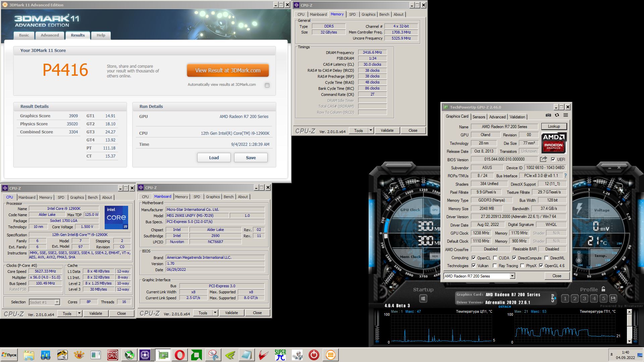Image resolution: width=644 pixels, height=362 pixels.
Task: Take a GPU-Z screenshot with camera icon
Action: tap(548, 115)
